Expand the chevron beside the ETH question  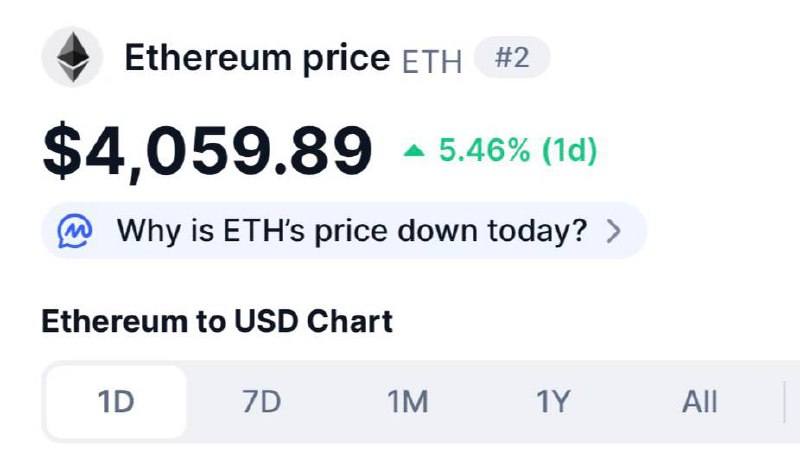(614, 232)
